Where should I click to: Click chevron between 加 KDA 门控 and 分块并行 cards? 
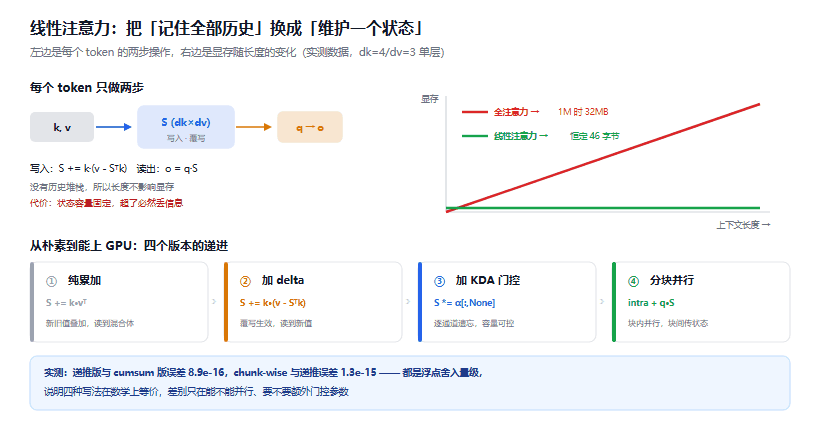[602, 302]
